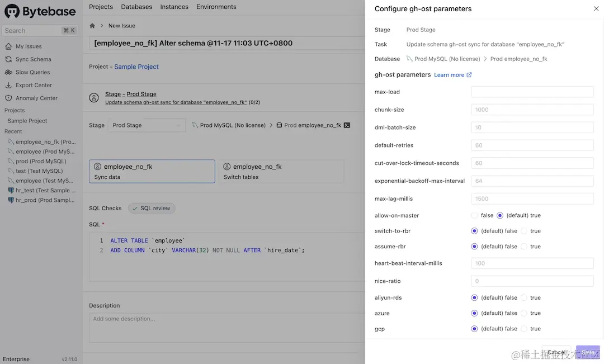Select switch-to-rbr default false option

[474, 231]
